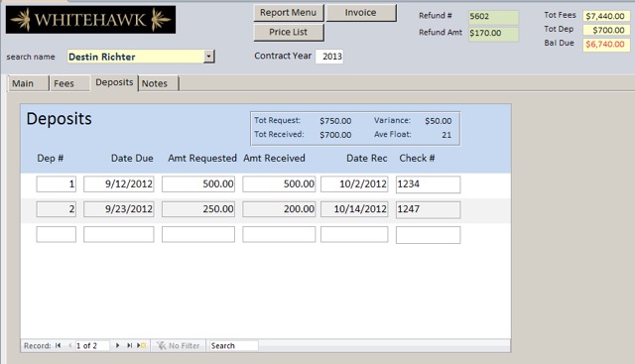The image size is (635, 364).
Task: Click the Date Due column header
Action: pyautogui.click(x=132, y=159)
